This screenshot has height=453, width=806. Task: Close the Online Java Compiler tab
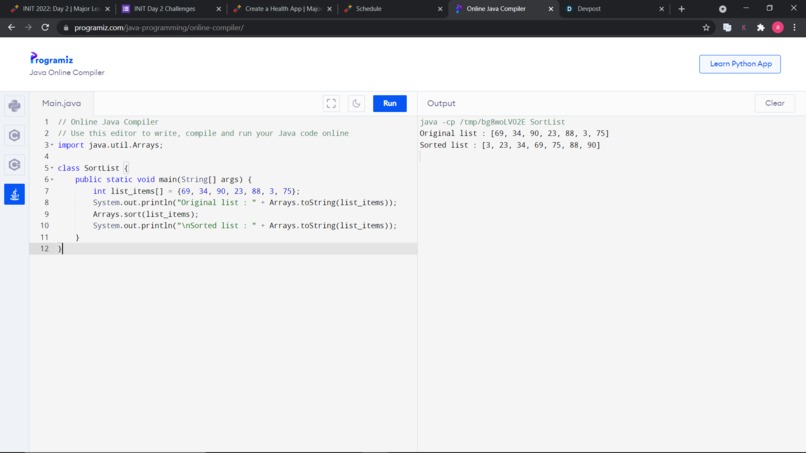(x=551, y=9)
